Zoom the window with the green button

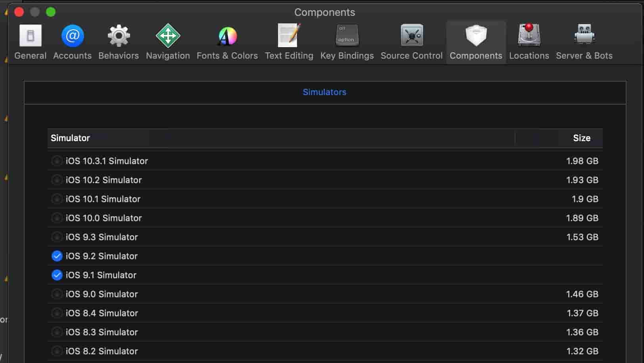tap(51, 12)
